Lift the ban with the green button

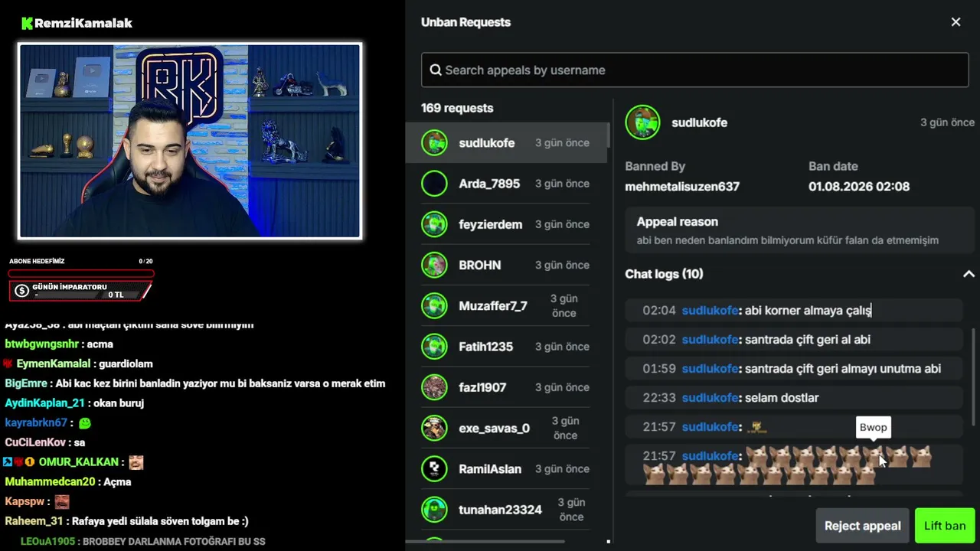click(945, 526)
